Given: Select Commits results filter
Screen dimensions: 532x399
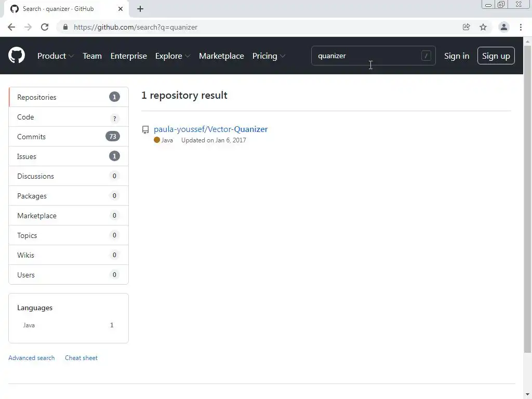Looking at the screenshot, I should click(69, 137).
